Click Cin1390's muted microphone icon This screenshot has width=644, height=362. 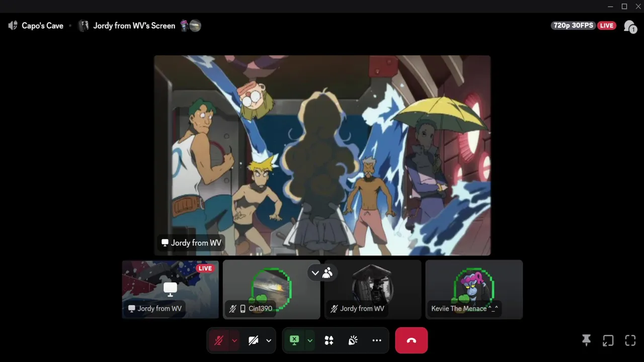[232, 309]
